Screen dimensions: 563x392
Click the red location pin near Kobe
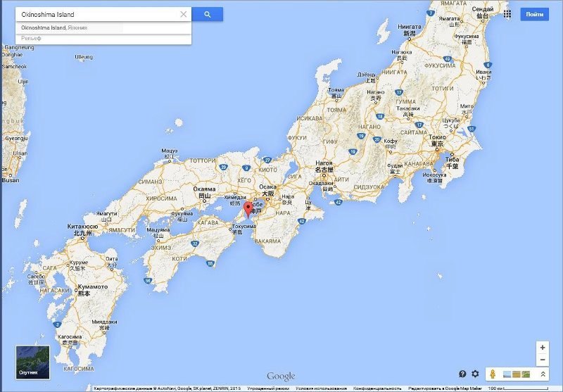[248, 209]
